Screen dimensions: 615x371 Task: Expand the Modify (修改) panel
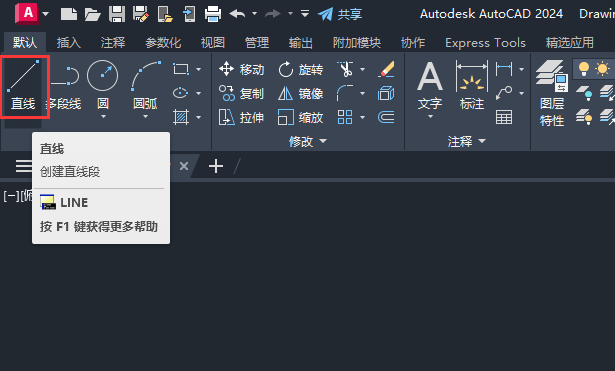308,141
